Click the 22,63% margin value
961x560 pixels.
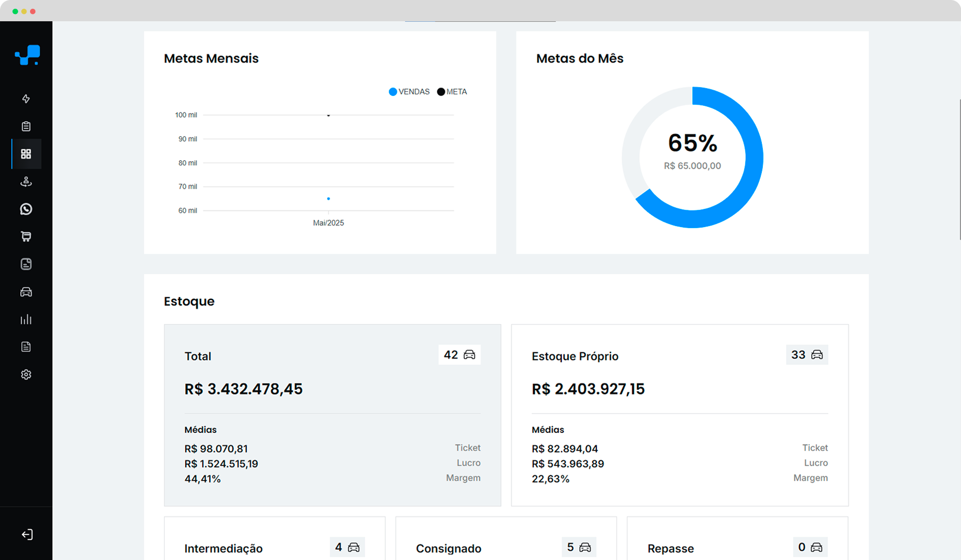(x=550, y=479)
